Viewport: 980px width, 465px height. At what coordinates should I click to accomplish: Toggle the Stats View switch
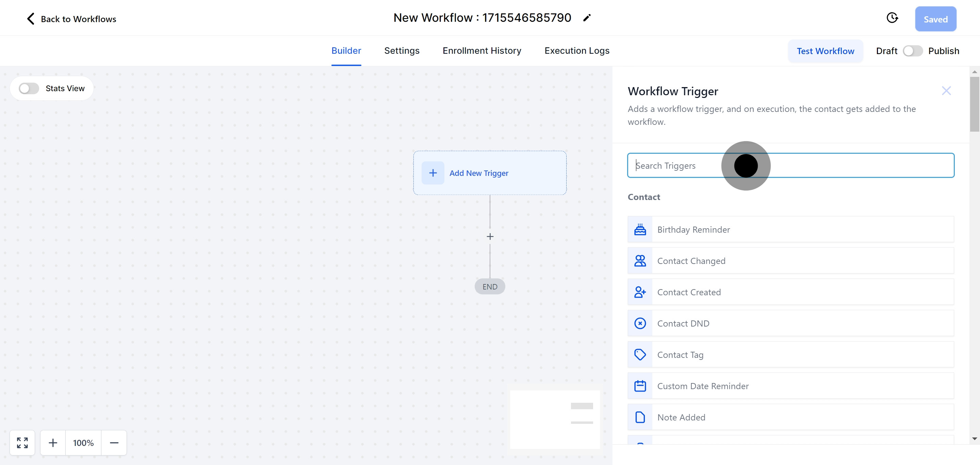point(29,88)
